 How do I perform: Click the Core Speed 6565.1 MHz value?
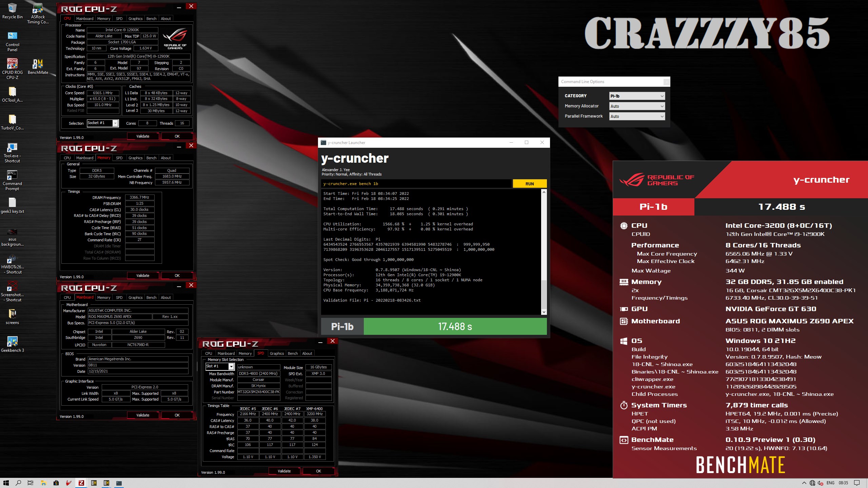coord(103,93)
